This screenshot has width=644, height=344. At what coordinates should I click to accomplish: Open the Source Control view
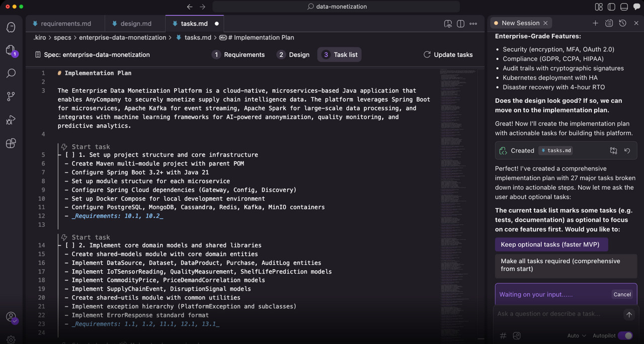pyautogui.click(x=11, y=97)
